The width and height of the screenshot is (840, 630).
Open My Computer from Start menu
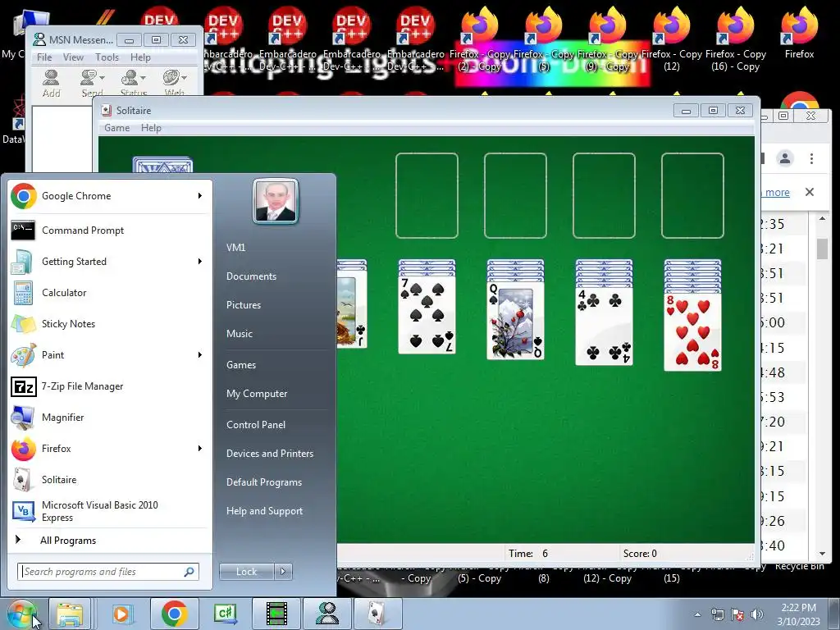click(x=257, y=394)
